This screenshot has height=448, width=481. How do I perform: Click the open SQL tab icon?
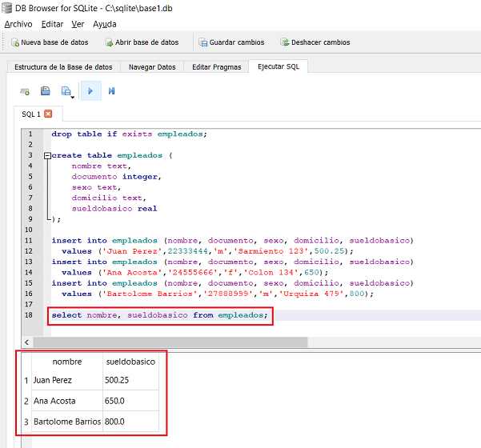point(25,91)
